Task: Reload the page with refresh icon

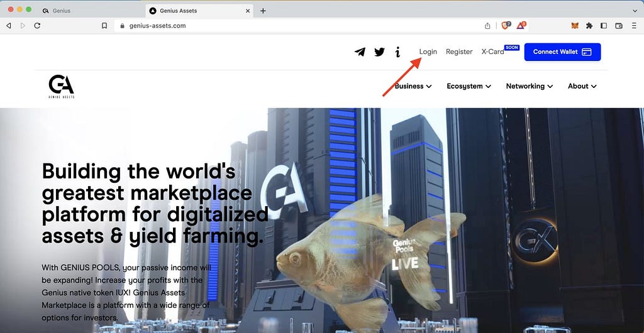Action: pyautogui.click(x=37, y=25)
